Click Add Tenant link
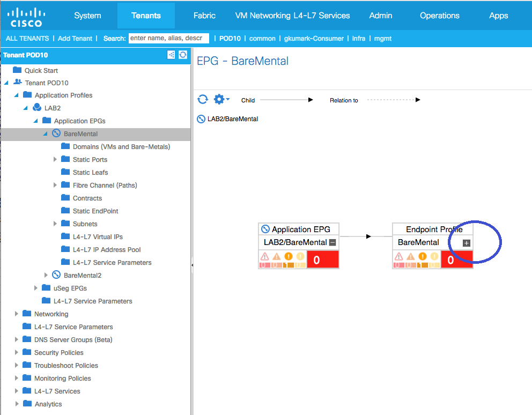532x415 pixels. point(75,39)
